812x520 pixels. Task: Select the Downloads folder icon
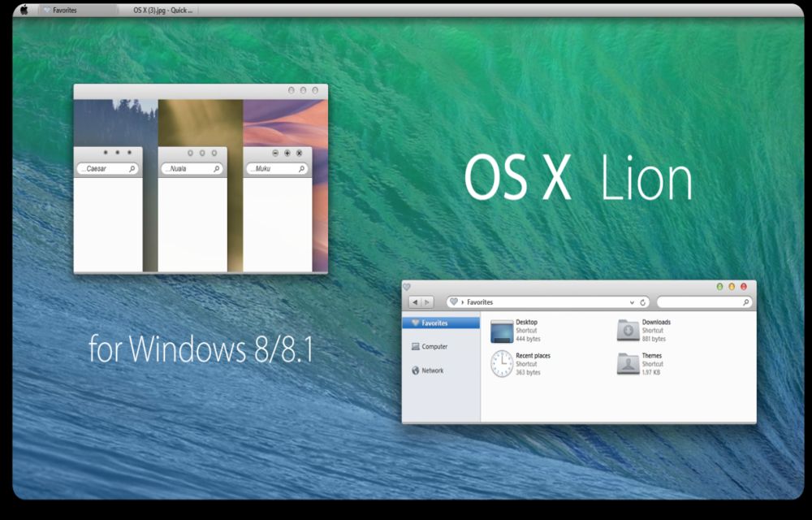[x=628, y=331]
